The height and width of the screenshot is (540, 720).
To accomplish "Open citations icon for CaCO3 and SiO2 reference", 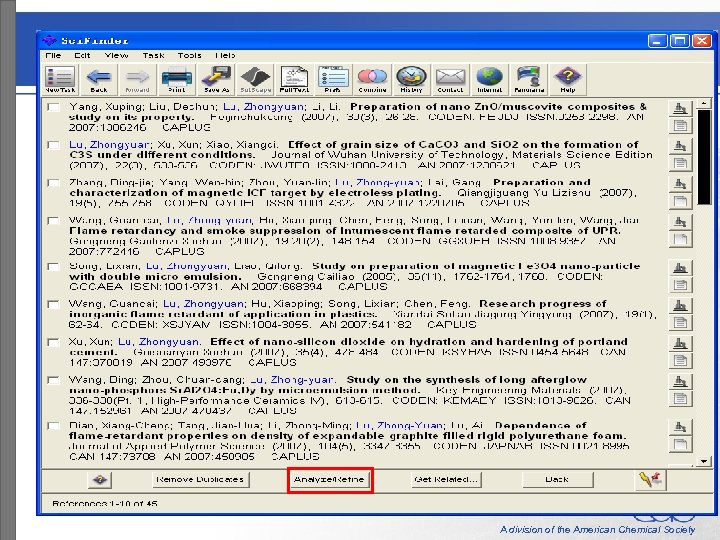I will [680, 146].
